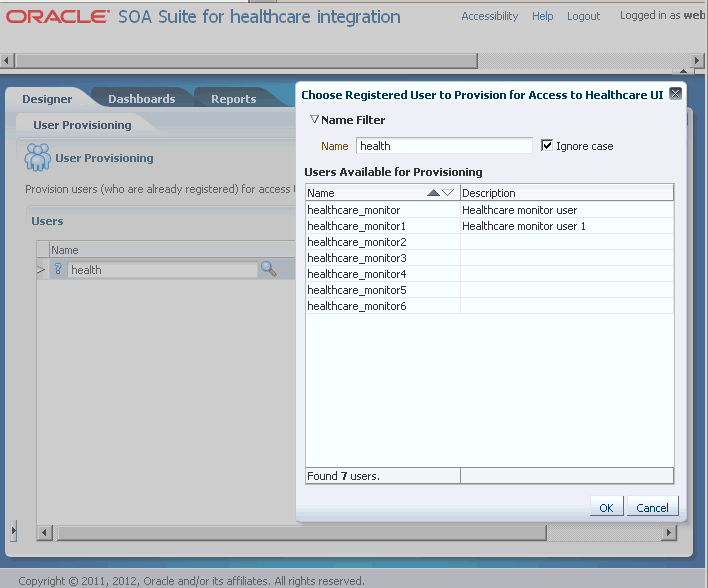Click the top scrollbar right arrow
Viewport: 708px width, 588px height.
tap(697, 60)
